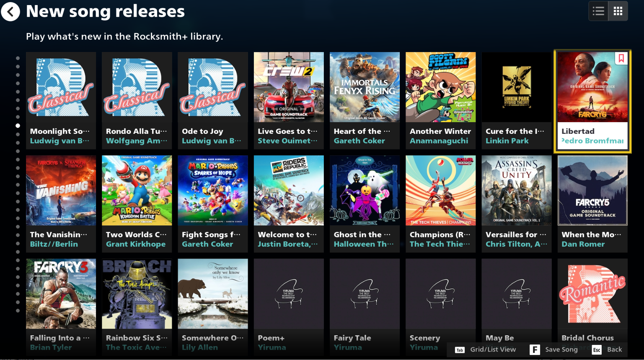Pick the Halloween ghost album cover

[365, 190]
